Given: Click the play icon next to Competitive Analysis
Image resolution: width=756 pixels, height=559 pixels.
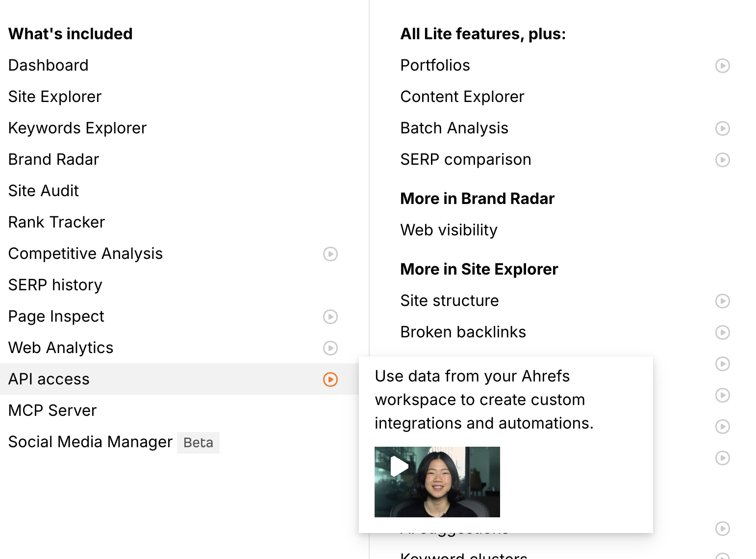Looking at the screenshot, I should click(330, 254).
